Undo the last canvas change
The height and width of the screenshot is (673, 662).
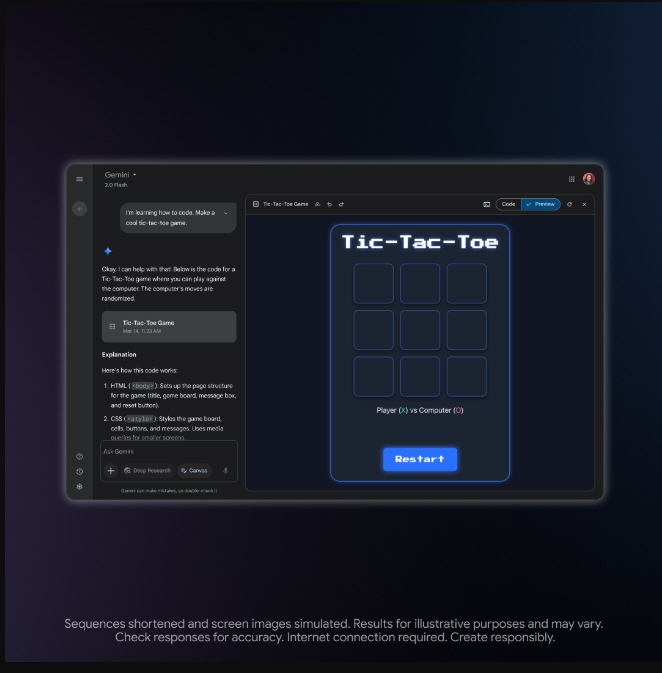pos(329,204)
